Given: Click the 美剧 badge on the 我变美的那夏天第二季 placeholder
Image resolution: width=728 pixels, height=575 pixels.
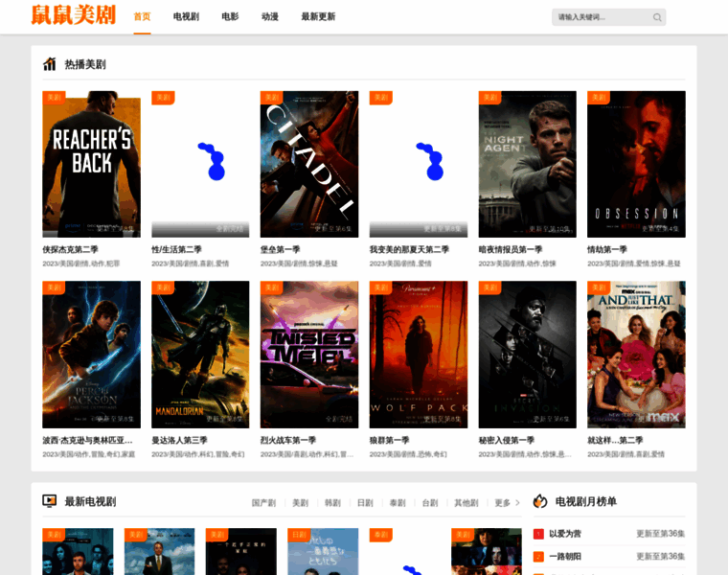Looking at the screenshot, I should (x=381, y=98).
